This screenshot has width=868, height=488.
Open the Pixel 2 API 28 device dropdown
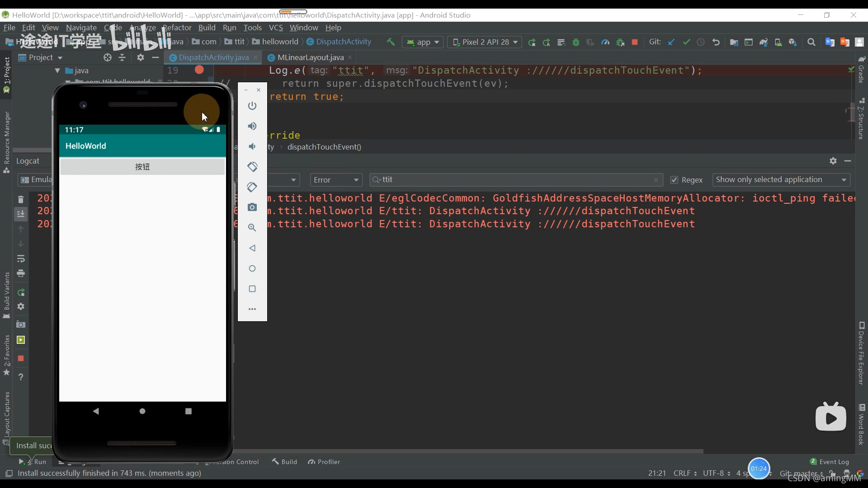coord(485,42)
